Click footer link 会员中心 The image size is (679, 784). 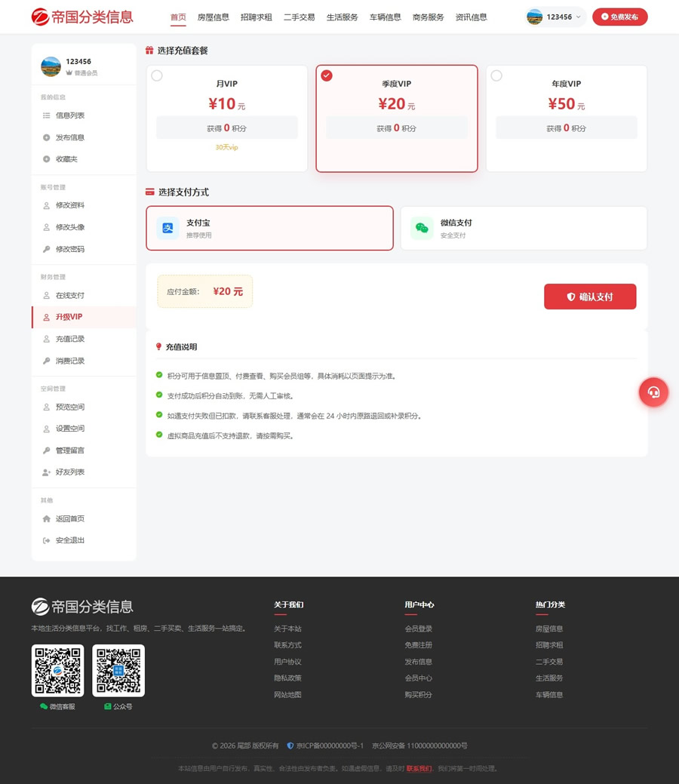point(419,678)
